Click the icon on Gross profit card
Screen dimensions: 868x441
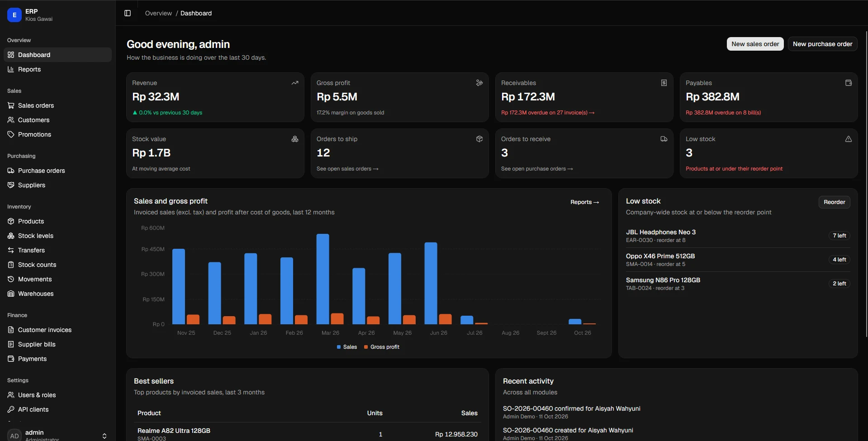479,83
